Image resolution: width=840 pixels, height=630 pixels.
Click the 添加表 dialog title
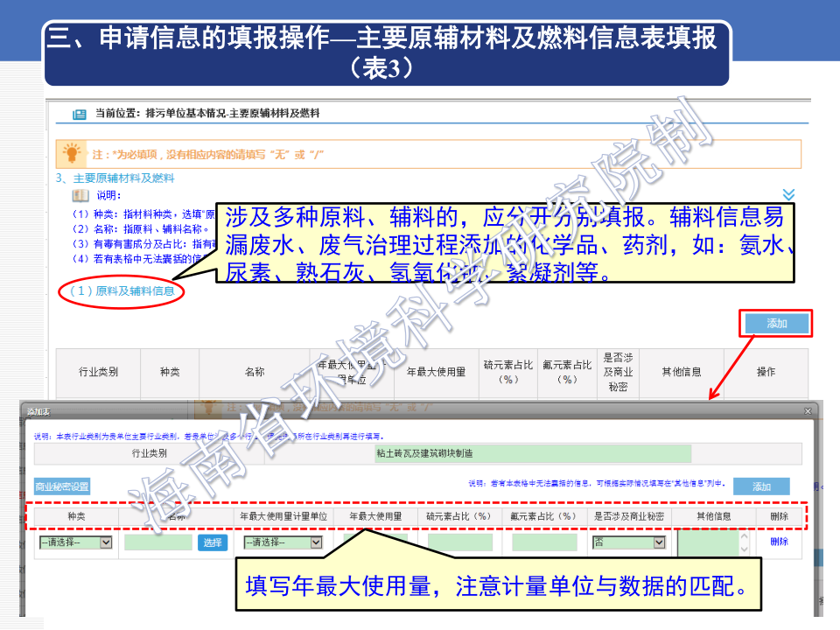38,411
